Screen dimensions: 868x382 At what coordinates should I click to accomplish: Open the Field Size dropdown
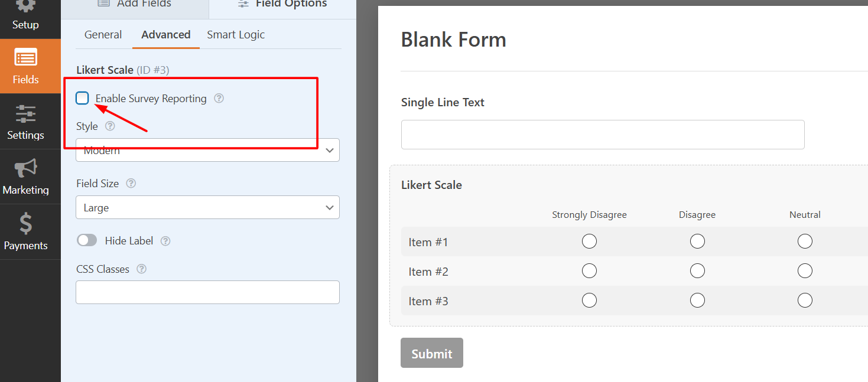pyautogui.click(x=207, y=208)
